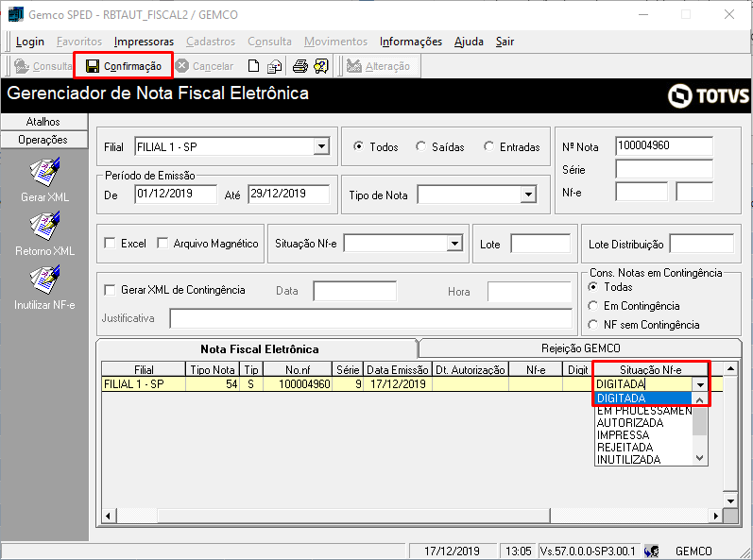Choose AUTORIZADA from the status list
The image size is (753, 560).
(643, 423)
